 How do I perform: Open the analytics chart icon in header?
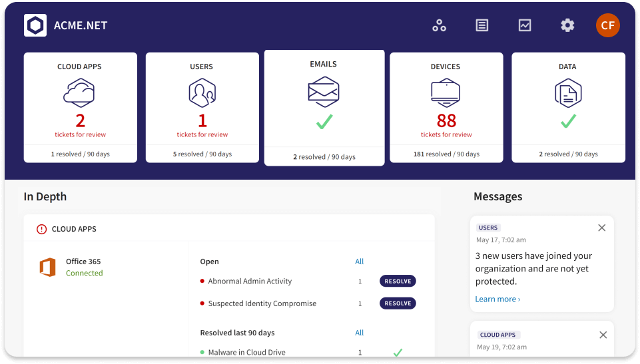pyautogui.click(x=525, y=25)
